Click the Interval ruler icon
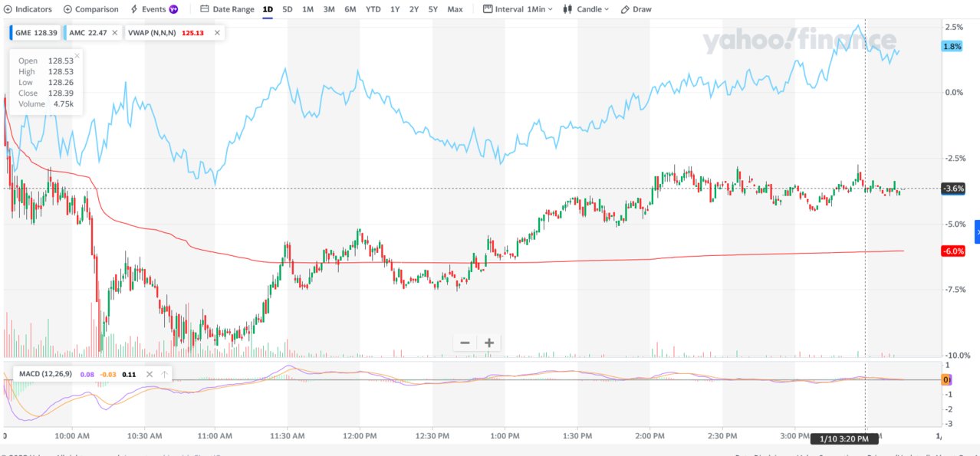 click(488, 9)
